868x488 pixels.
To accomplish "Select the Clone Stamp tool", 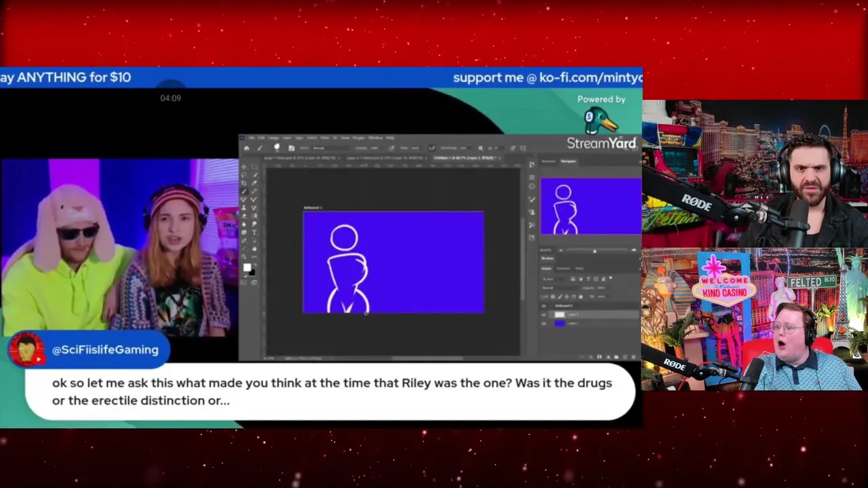I will click(244, 207).
